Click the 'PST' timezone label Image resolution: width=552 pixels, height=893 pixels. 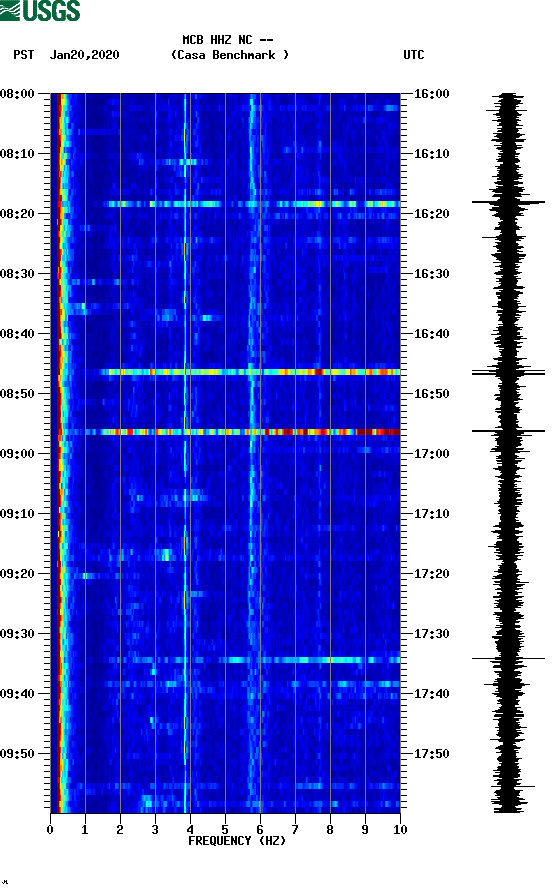pos(23,55)
